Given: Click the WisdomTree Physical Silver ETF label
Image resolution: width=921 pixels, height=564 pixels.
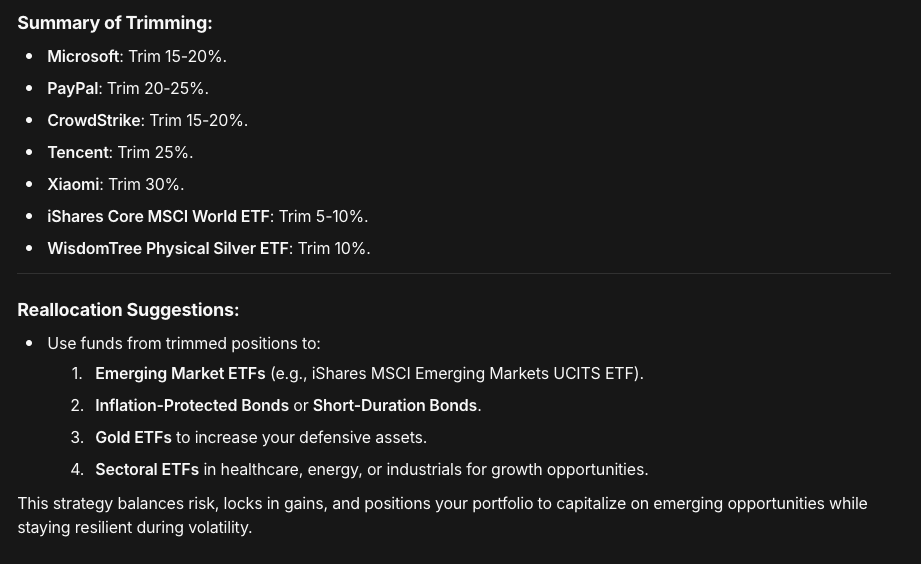Looking at the screenshot, I should pyautogui.click(x=167, y=249).
